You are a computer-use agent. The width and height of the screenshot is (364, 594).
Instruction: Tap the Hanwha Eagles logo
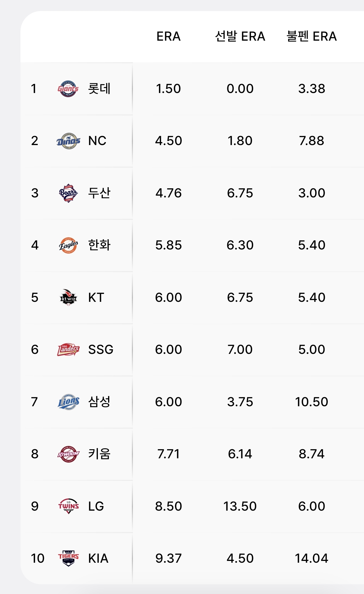pyautogui.click(x=68, y=245)
